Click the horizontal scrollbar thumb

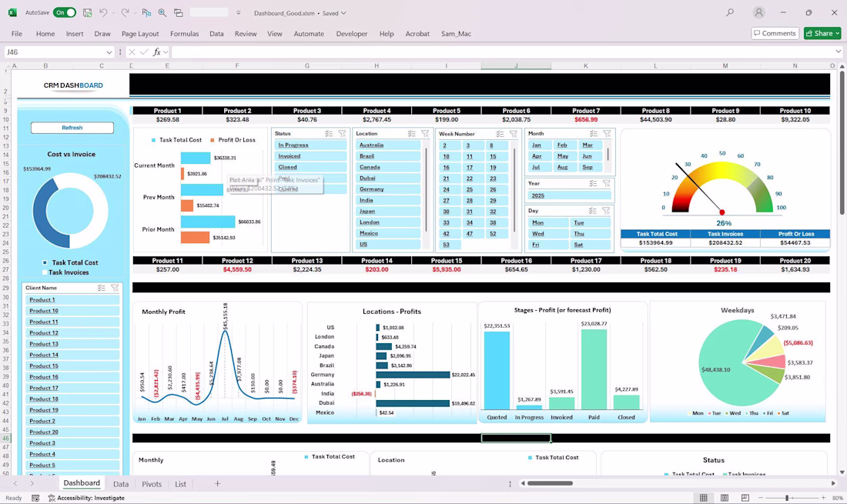(x=550, y=483)
